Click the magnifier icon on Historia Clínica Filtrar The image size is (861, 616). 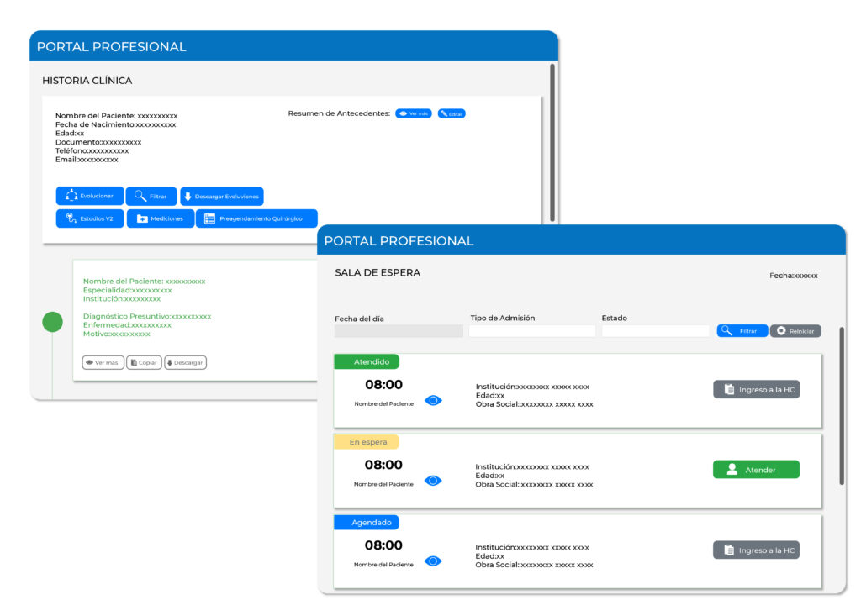[140, 196]
